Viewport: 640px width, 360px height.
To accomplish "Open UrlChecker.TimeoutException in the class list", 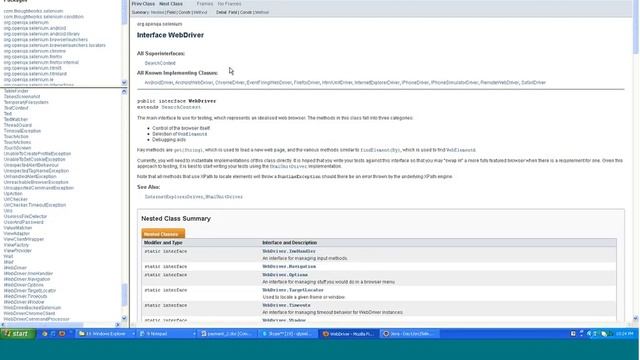I will pyautogui.click(x=35, y=205).
